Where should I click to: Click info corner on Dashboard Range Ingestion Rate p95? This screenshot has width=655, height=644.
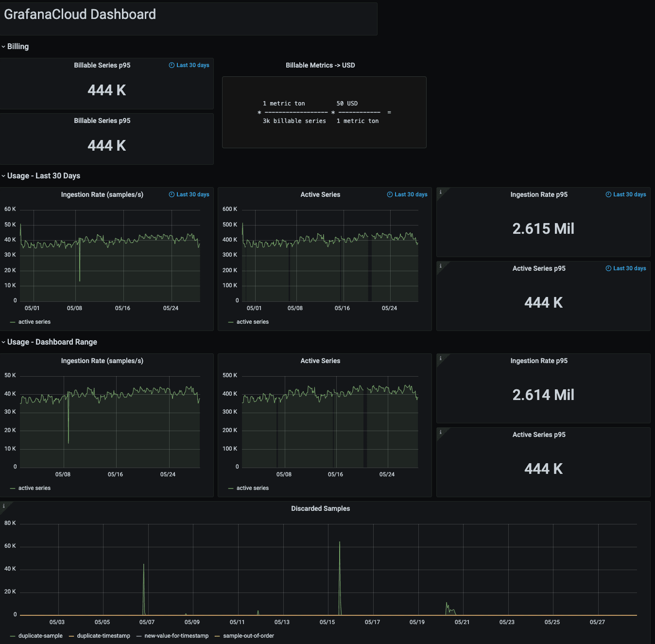[440, 358]
